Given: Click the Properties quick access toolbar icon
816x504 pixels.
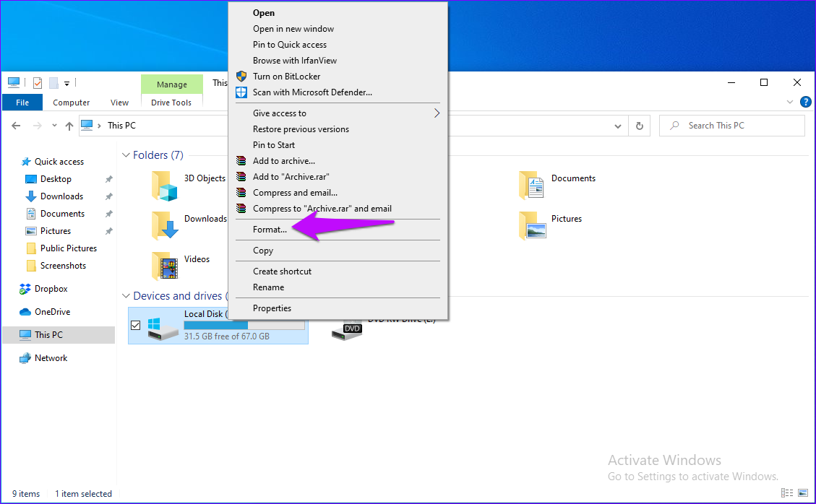Looking at the screenshot, I should coord(38,83).
